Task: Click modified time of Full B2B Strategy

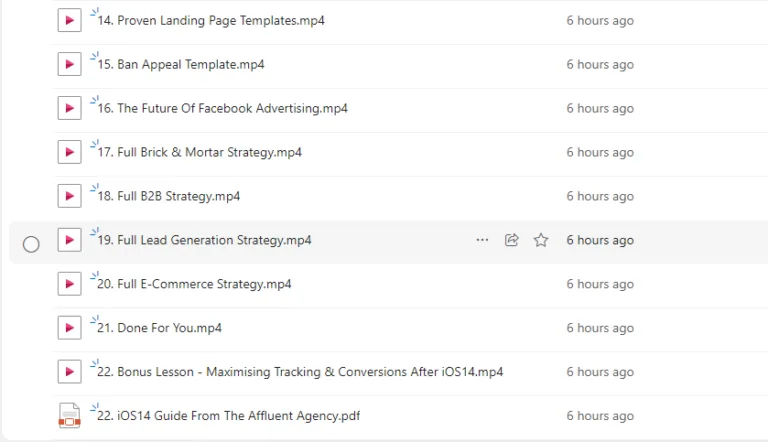Action: coord(600,196)
